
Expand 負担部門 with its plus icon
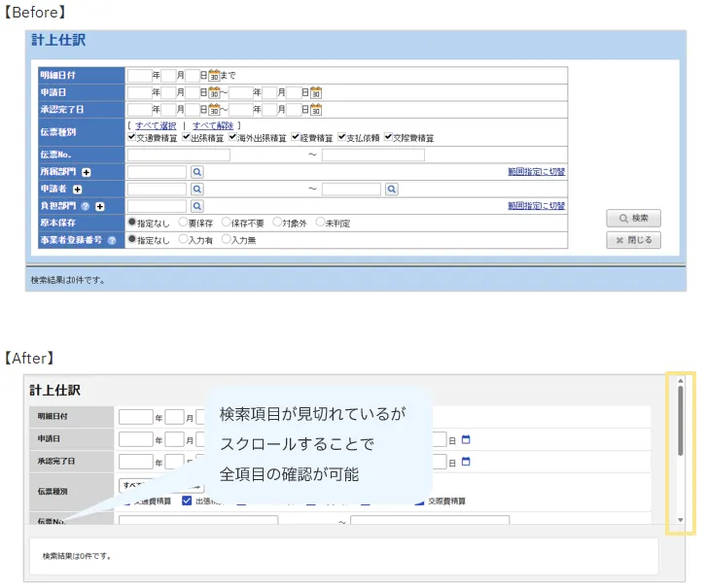(x=99, y=207)
